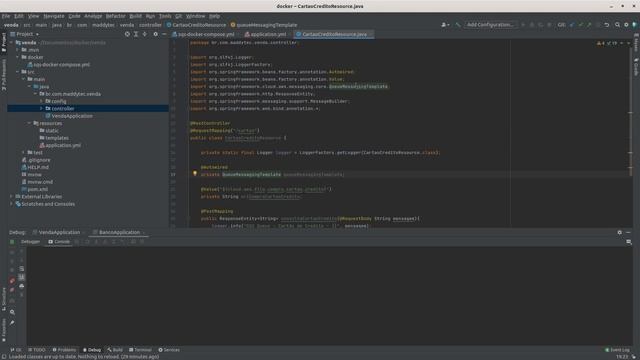Screen dimensions: 640x360
Task: Click the mute breakpoints icon in debug sidebar
Action: point(12,290)
